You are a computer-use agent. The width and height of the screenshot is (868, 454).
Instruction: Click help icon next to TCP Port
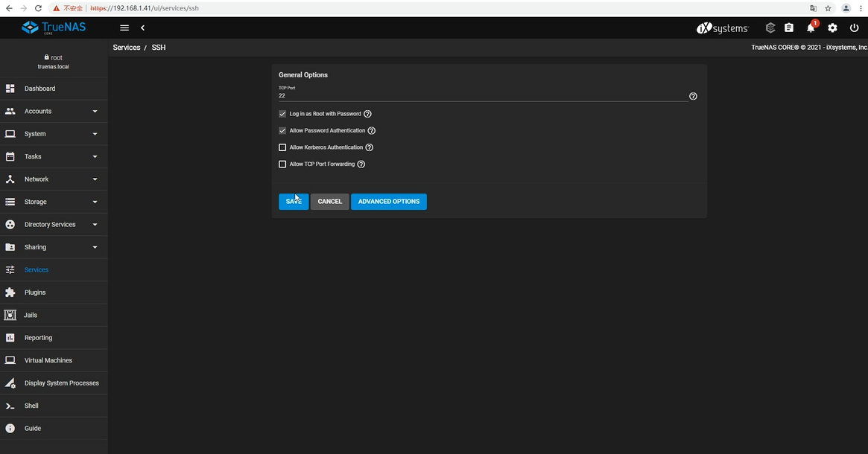coord(693,97)
